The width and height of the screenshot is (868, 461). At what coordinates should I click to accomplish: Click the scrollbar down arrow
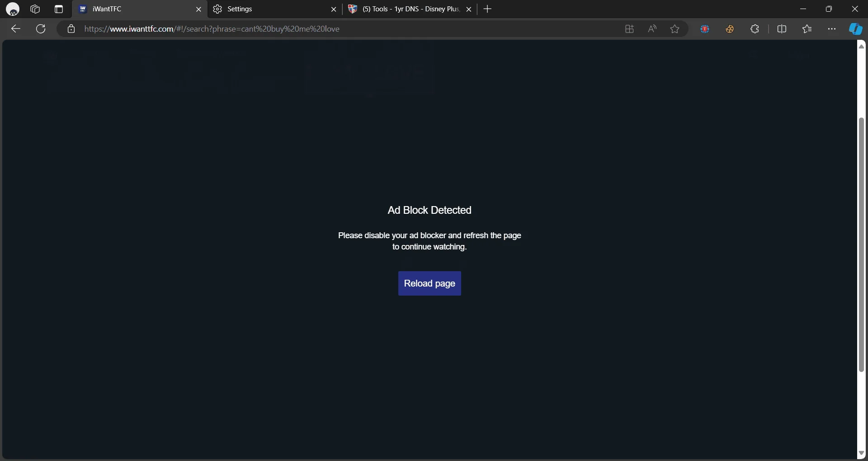(861, 453)
